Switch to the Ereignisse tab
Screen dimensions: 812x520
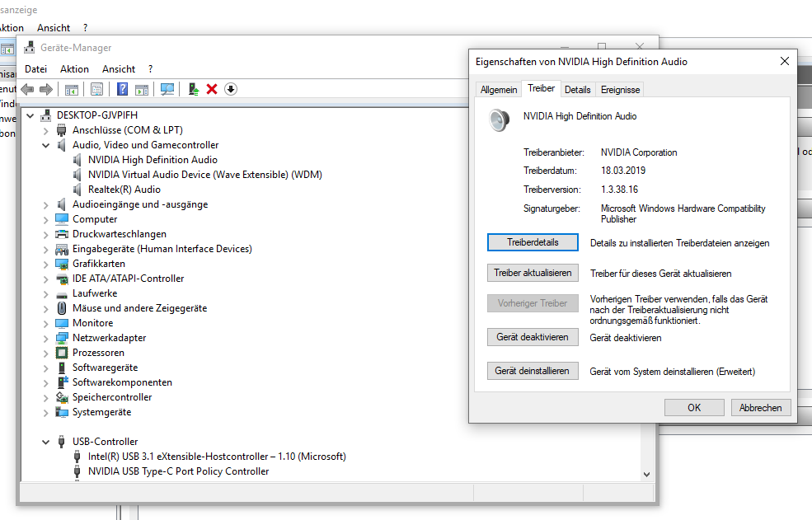click(x=620, y=90)
